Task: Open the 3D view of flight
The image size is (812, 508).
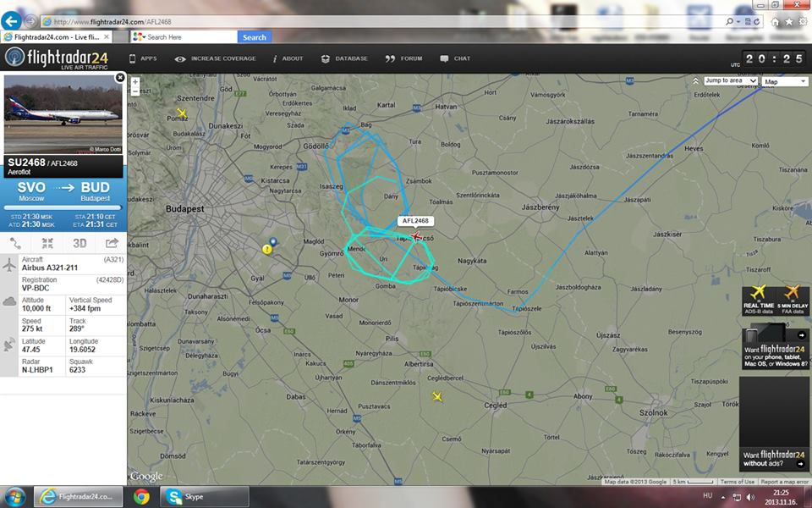Action: click(x=80, y=243)
